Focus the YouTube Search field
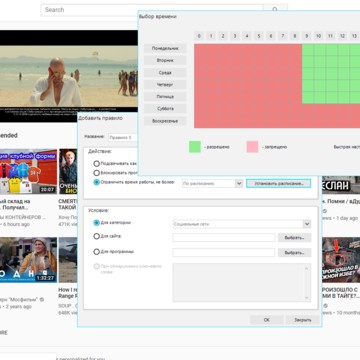Screen dimensions: 360x360 (x=152, y=10)
